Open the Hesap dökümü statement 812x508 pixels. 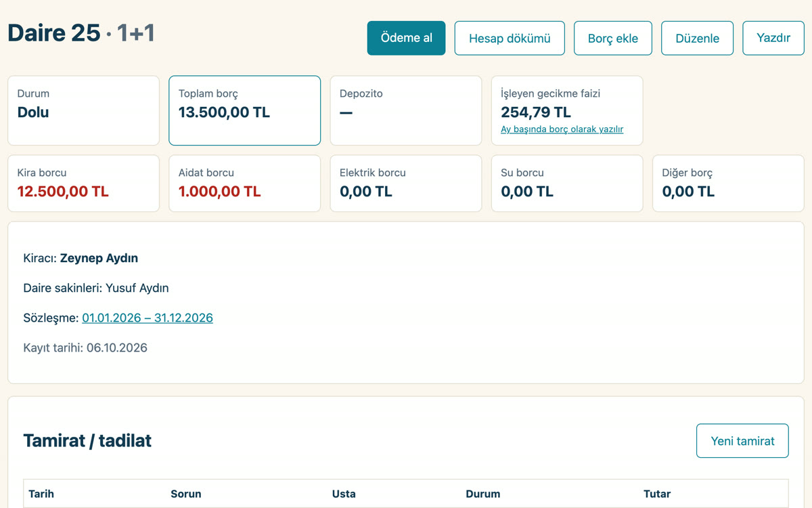pos(510,38)
